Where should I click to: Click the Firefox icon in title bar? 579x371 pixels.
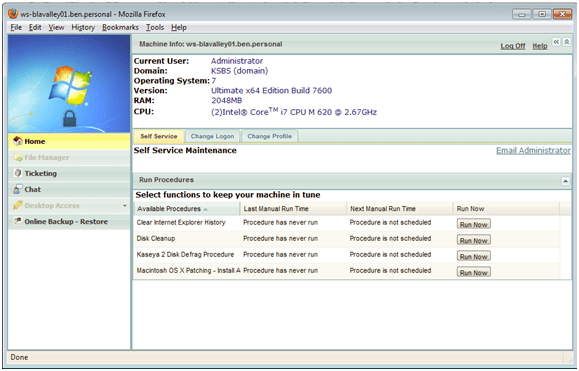13,14
